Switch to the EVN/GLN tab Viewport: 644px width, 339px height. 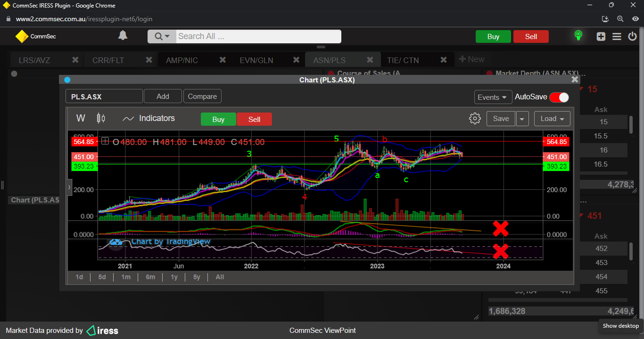pyautogui.click(x=256, y=60)
